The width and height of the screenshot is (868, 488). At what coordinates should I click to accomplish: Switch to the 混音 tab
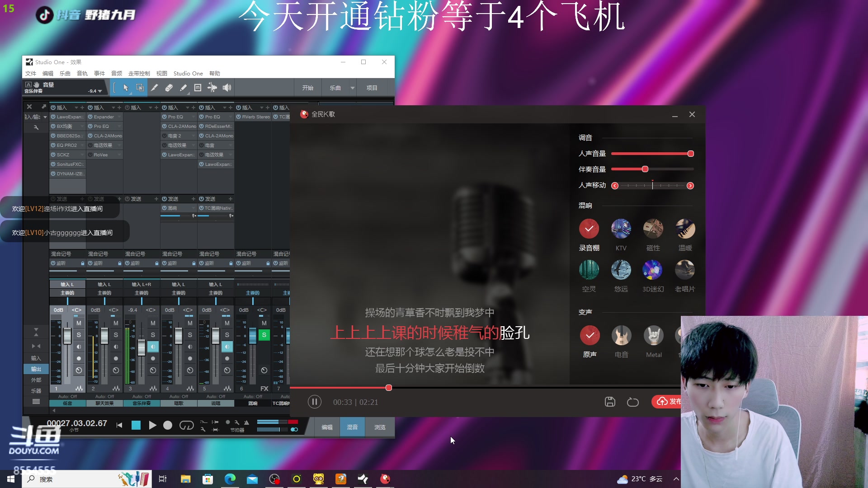coord(352,427)
